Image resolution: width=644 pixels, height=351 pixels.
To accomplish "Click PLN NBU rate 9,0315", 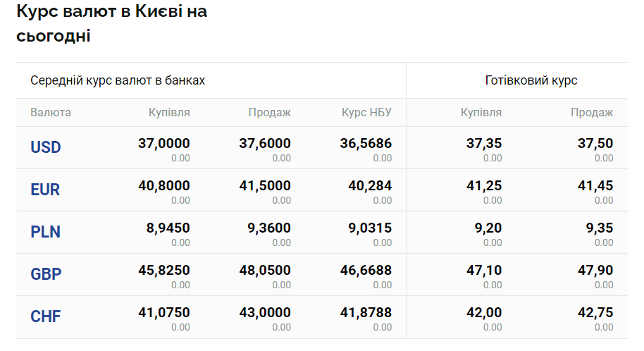I will point(370,228).
